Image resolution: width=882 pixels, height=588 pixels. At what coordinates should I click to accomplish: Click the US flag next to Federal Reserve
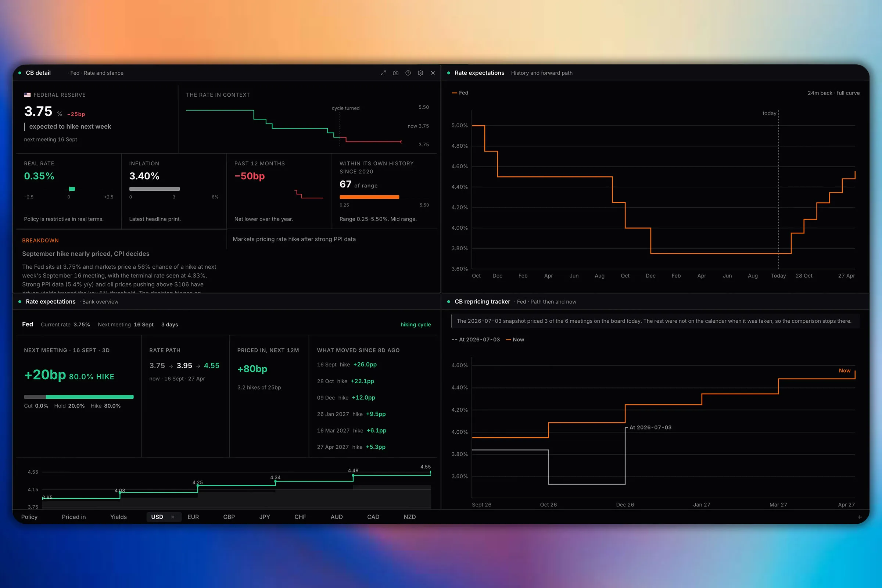click(27, 95)
